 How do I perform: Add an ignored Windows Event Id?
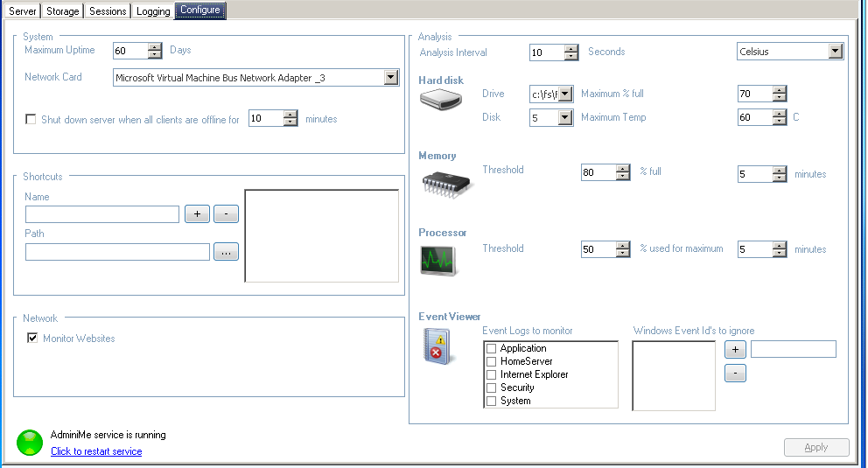tap(735, 349)
